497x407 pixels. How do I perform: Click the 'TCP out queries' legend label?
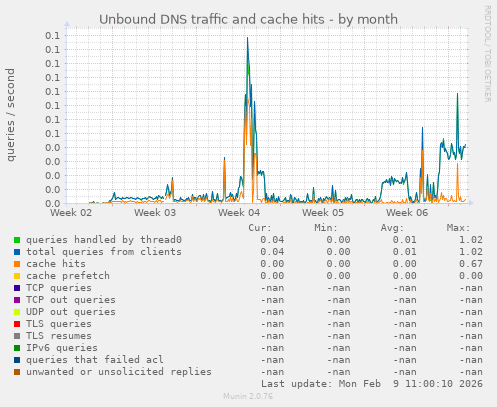point(71,300)
